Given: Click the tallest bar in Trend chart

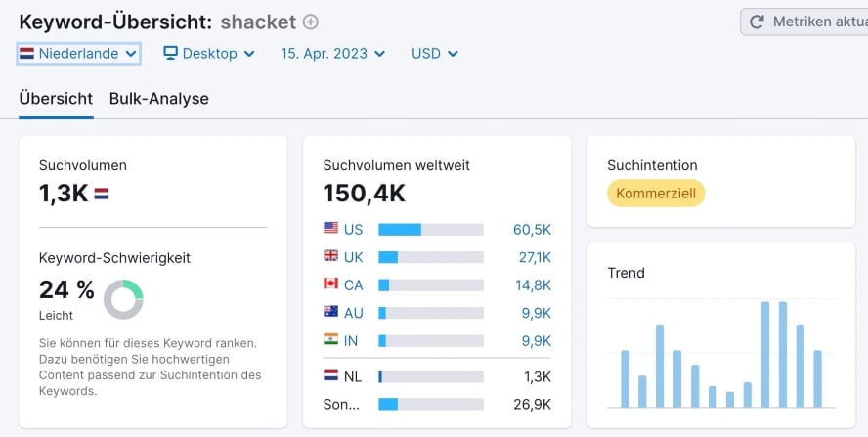Looking at the screenshot, I should (765, 354).
